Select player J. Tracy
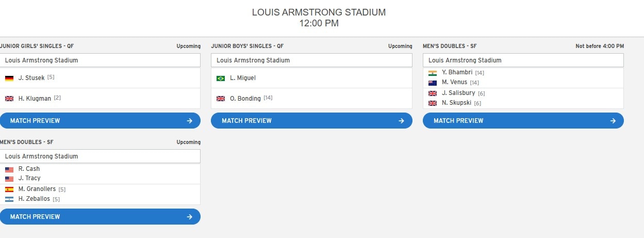Viewport: 644px width, 238px height. (x=29, y=178)
